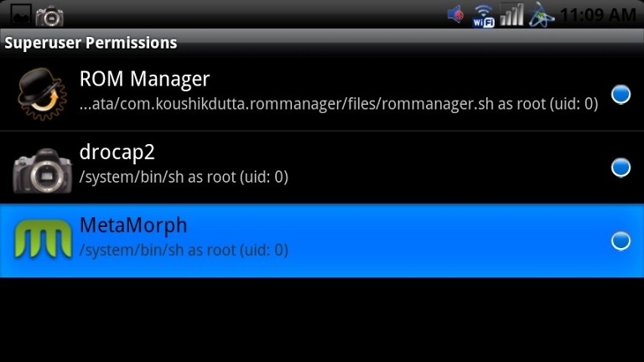Tap the signal strength bars icon
Screen dimensions: 644x362
coord(512,15)
